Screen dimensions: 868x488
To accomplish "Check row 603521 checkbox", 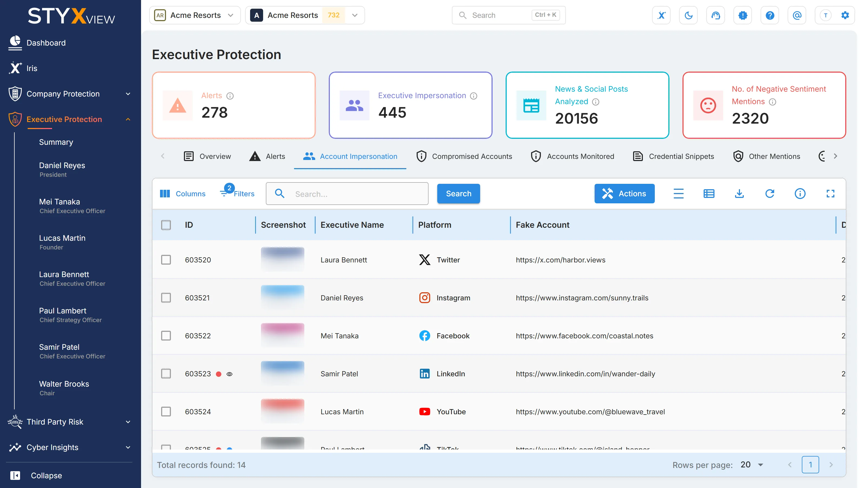I will click(x=166, y=298).
